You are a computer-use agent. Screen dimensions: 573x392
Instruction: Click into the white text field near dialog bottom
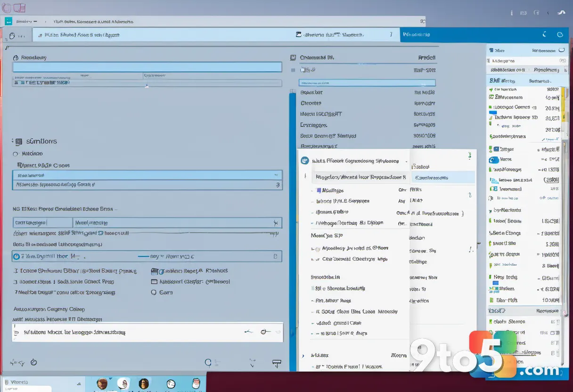[x=147, y=332]
